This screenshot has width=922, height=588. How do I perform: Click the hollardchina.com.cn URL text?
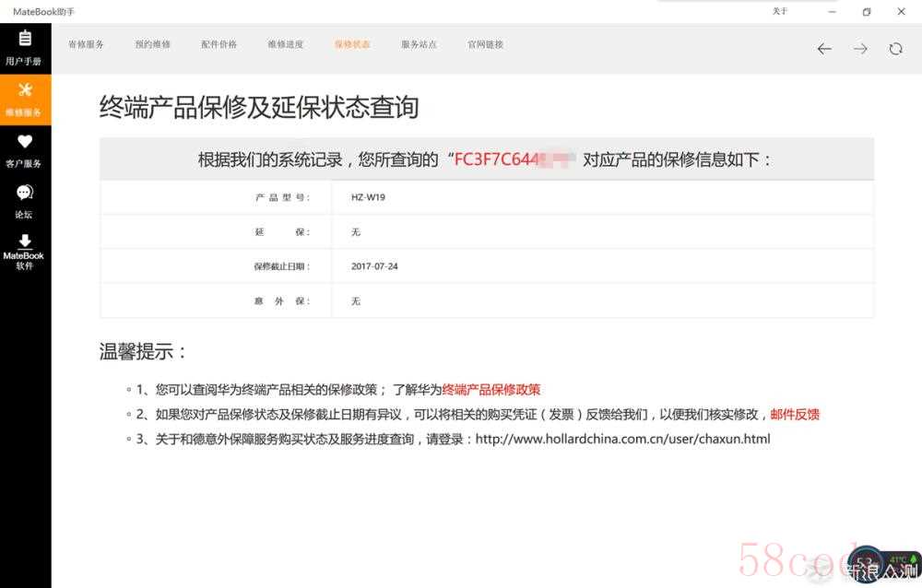click(622, 440)
